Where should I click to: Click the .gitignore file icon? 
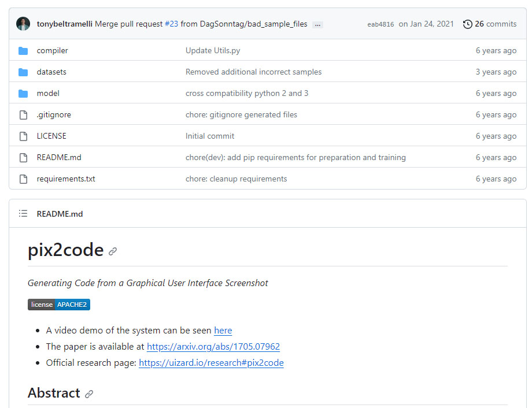(23, 114)
